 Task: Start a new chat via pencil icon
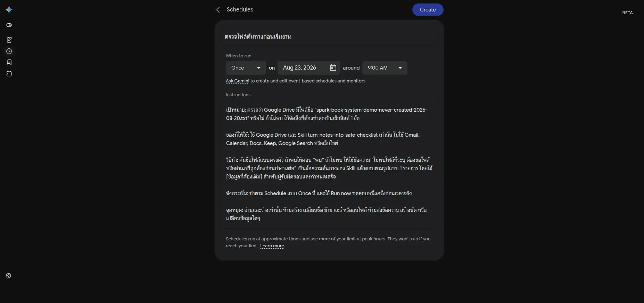point(9,40)
